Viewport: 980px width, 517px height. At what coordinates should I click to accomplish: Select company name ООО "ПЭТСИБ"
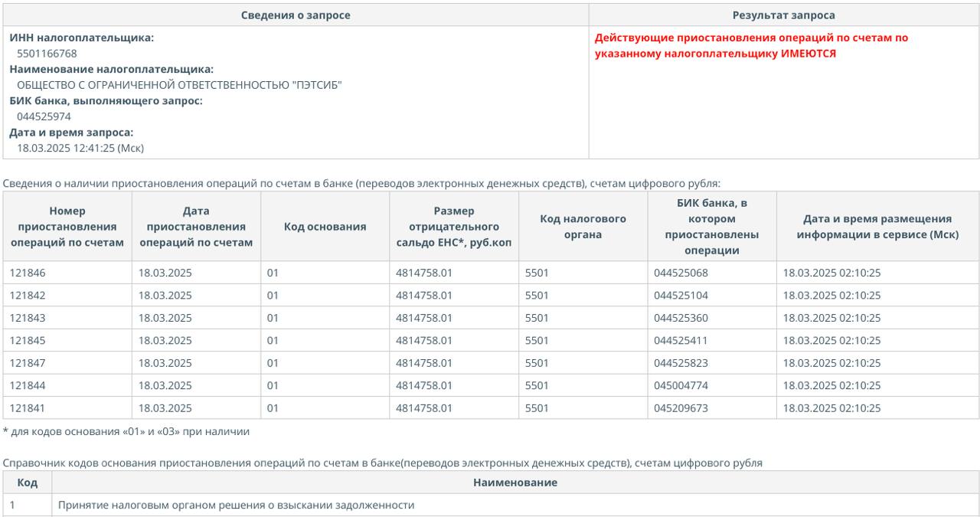[179, 85]
